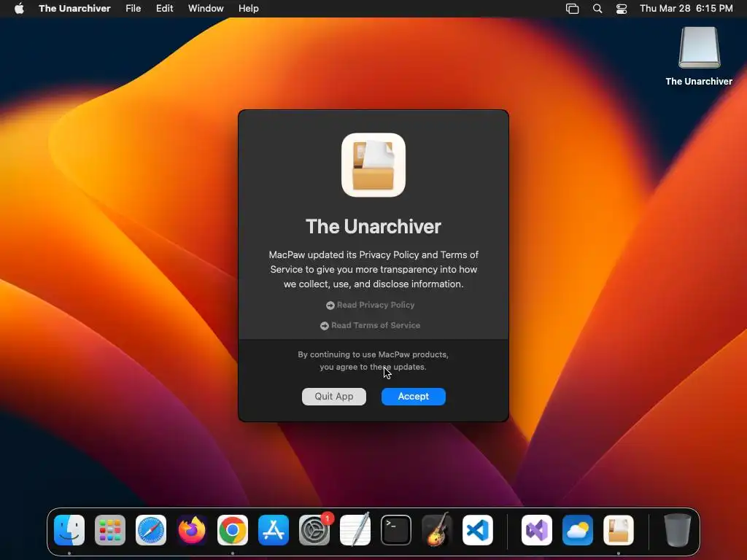Open Control Center in menu bar
Image resolution: width=747 pixels, height=560 pixels.
click(x=622, y=9)
